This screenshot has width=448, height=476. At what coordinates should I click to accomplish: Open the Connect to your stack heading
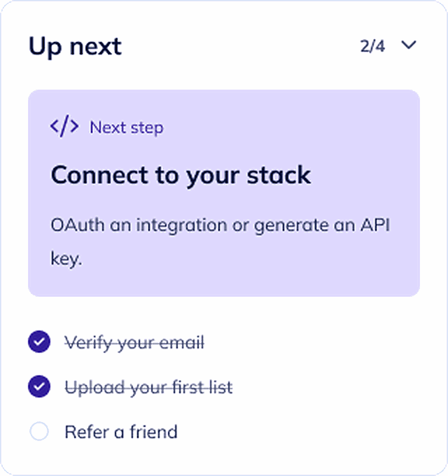pyautogui.click(x=181, y=176)
